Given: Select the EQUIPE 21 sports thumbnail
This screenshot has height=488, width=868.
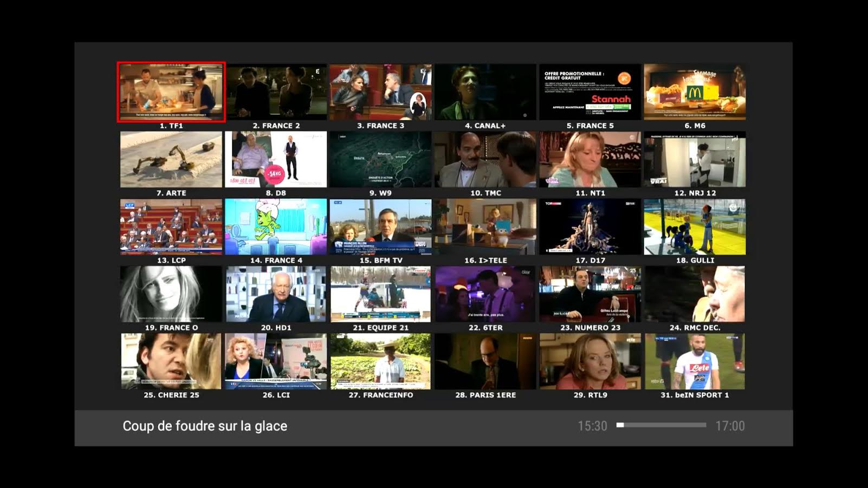Looking at the screenshot, I should pos(380,294).
